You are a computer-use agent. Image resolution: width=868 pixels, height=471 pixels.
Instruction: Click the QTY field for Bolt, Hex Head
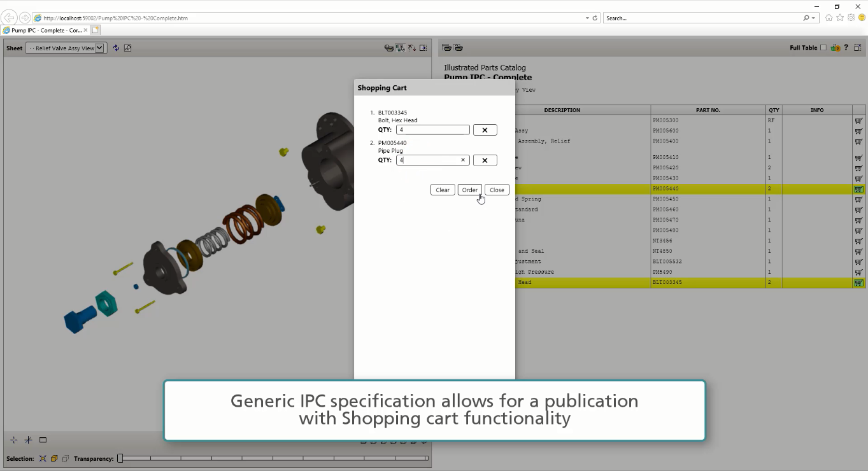[x=433, y=130]
